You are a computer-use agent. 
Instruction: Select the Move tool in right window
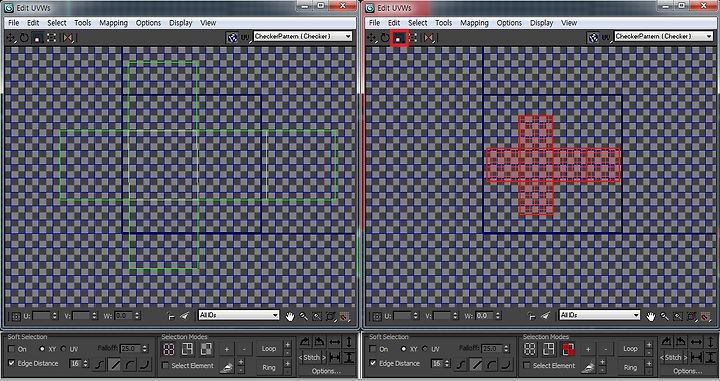[x=371, y=38]
